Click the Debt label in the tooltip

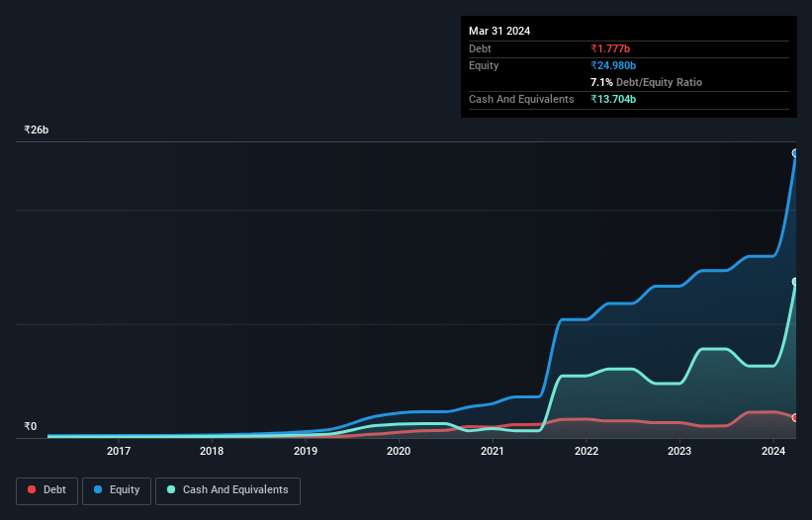tap(480, 48)
